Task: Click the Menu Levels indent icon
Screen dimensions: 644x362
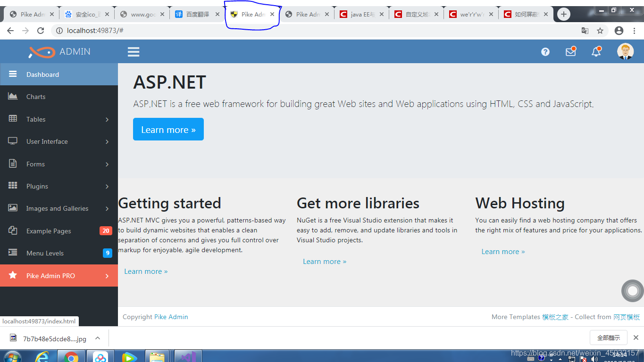Action: tap(13, 253)
